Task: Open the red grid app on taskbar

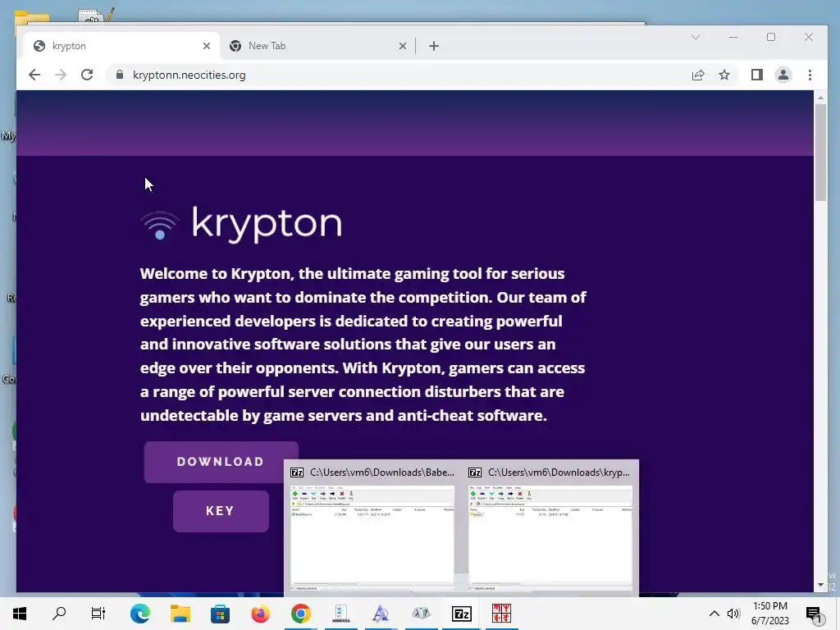Action: point(501,614)
